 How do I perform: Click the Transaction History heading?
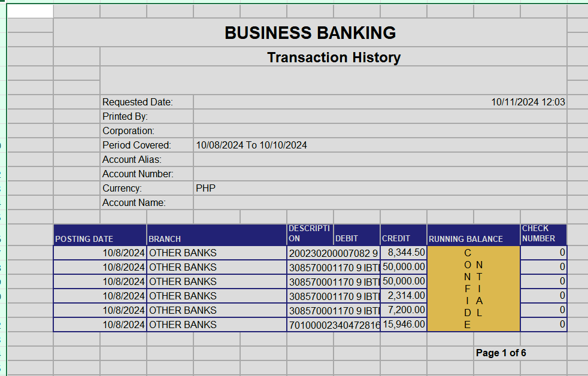(x=334, y=57)
